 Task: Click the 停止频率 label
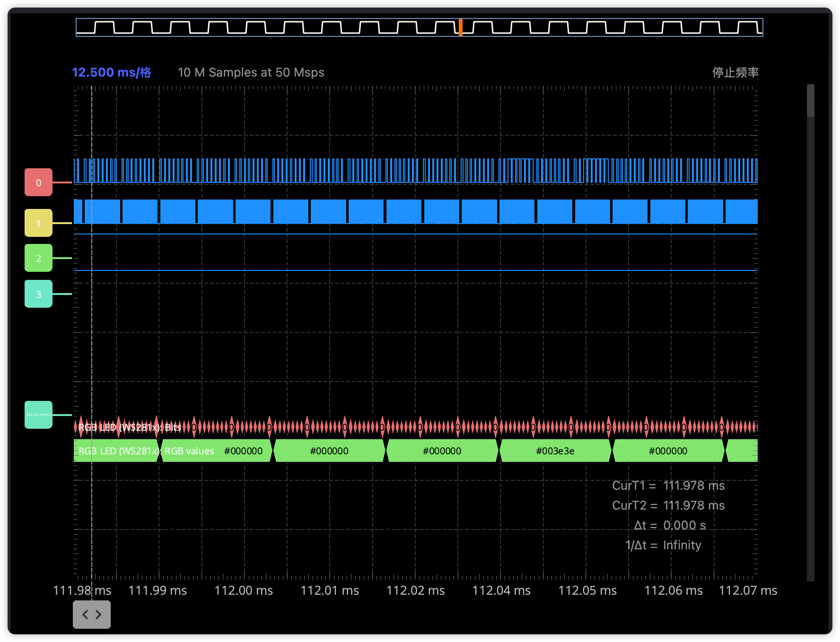pos(735,72)
